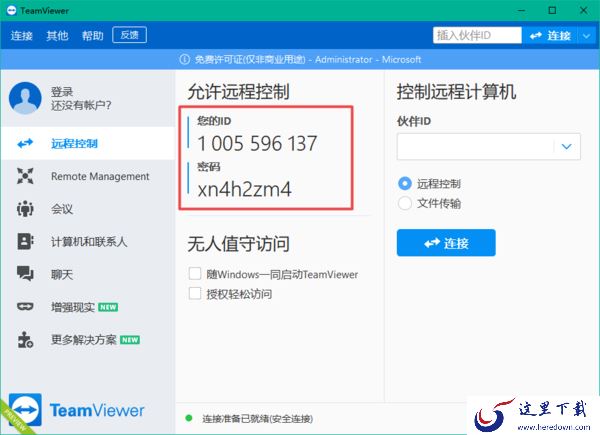Enable 授权轻松访问 checkbox
Screen dimensions: 600x435
(195, 293)
